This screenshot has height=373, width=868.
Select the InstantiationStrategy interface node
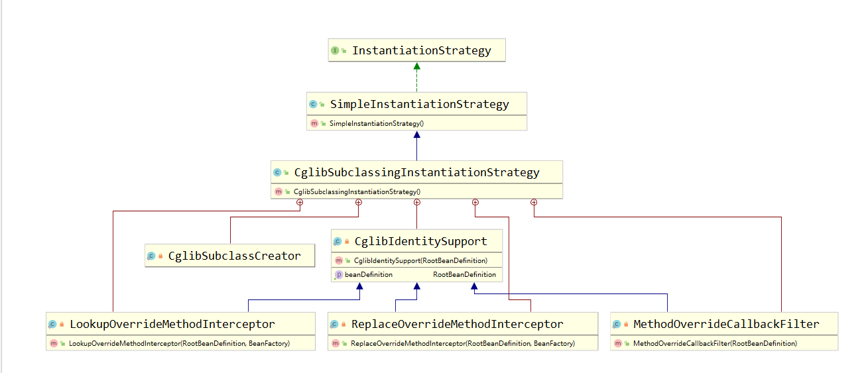(x=421, y=50)
